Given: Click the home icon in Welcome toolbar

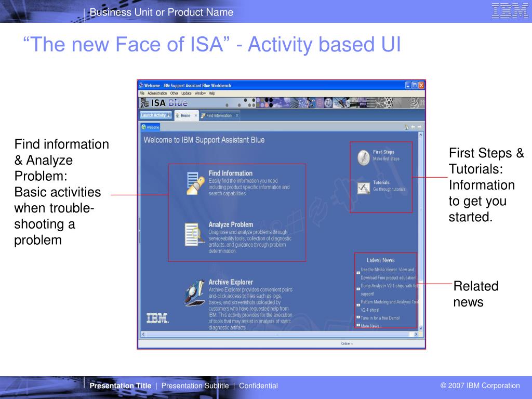Looking at the screenshot, I should (406, 127).
